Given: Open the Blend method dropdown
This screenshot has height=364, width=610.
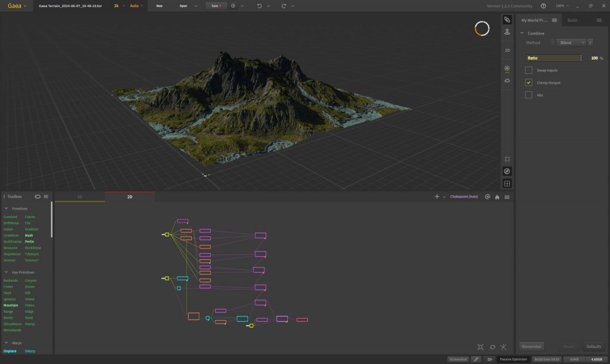Looking at the screenshot, I should [571, 42].
